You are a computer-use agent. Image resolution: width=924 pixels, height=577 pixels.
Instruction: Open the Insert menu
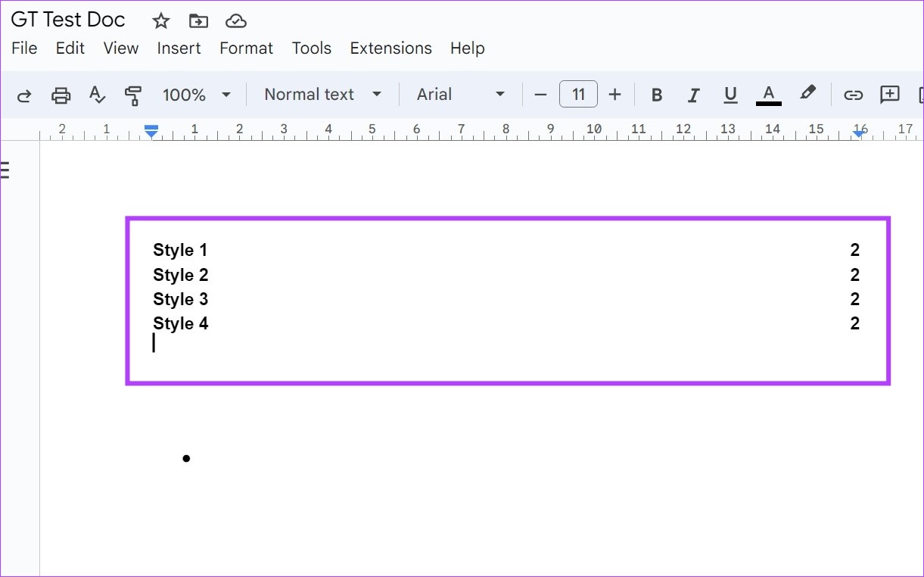(x=179, y=48)
